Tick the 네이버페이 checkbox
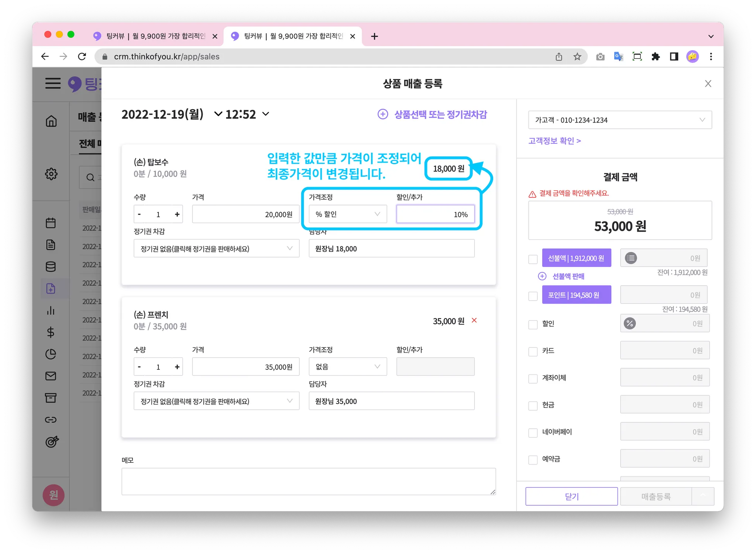756x554 pixels. pos(533,433)
